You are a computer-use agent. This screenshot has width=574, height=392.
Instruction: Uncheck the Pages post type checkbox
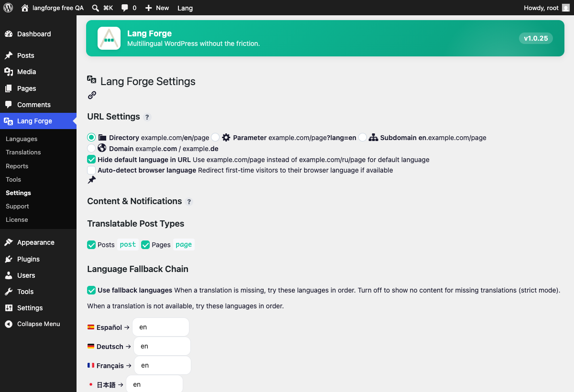pos(145,245)
